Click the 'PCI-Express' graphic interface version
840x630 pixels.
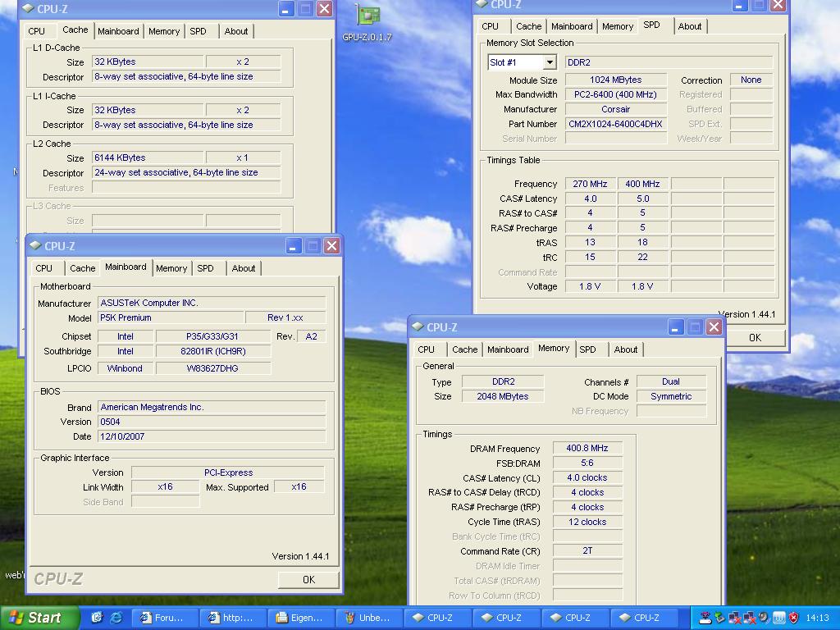pos(228,472)
